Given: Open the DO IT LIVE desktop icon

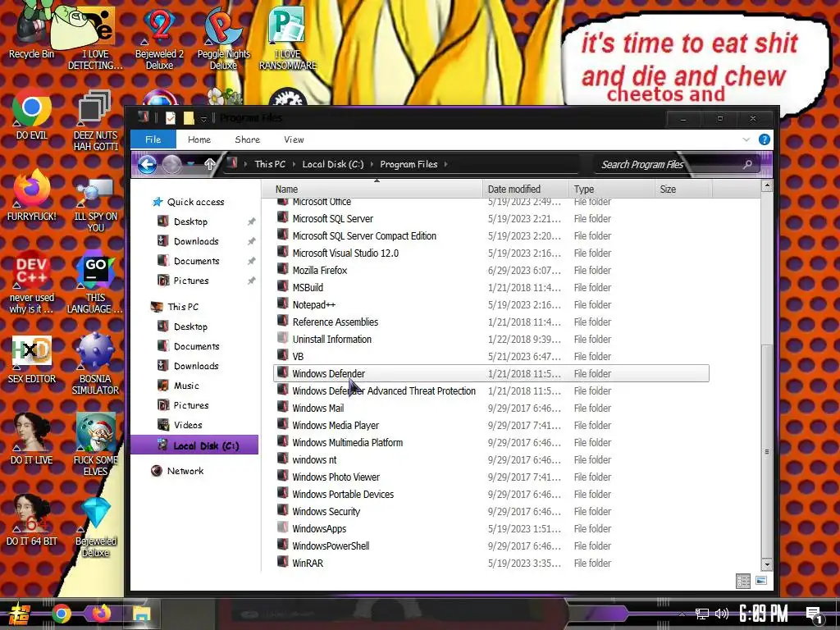Looking at the screenshot, I should 31,440.
